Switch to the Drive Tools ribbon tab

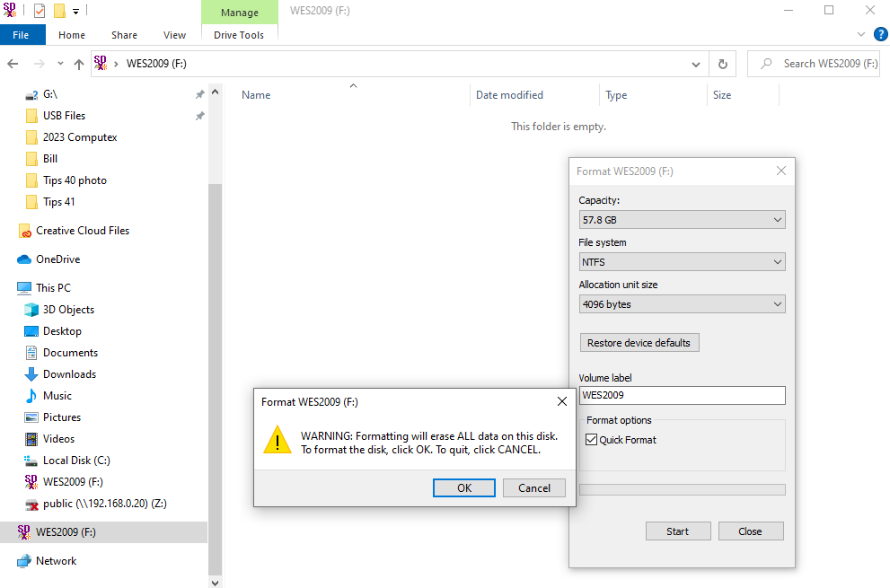239,35
